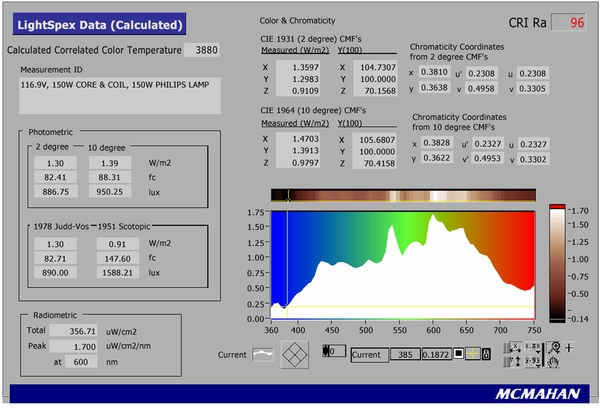Toggle the cursor lock padlock icon
This screenshot has height=408, width=600.
tap(486, 354)
